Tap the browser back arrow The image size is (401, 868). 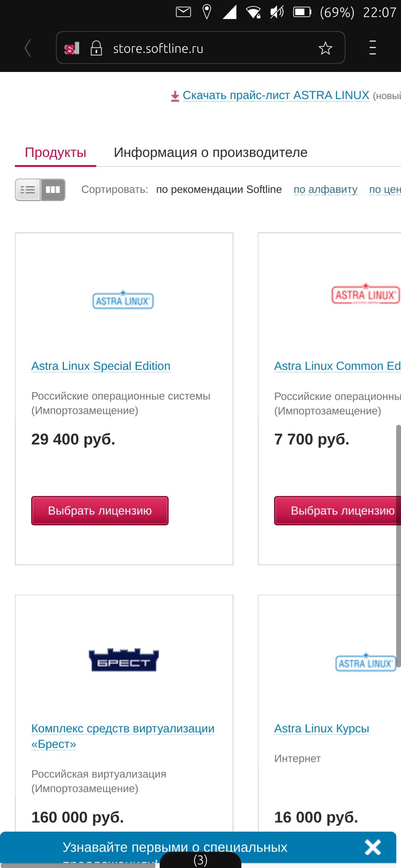pyautogui.click(x=27, y=48)
